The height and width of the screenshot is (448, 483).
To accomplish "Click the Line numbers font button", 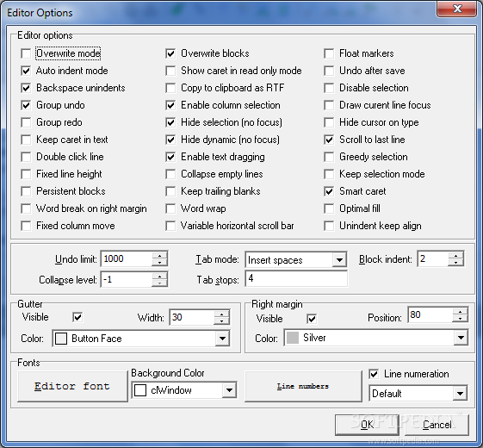I will tap(303, 386).
